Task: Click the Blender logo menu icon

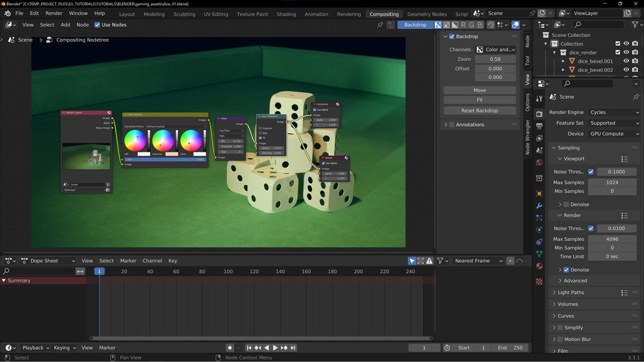Action: pyautogui.click(x=7, y=13)
